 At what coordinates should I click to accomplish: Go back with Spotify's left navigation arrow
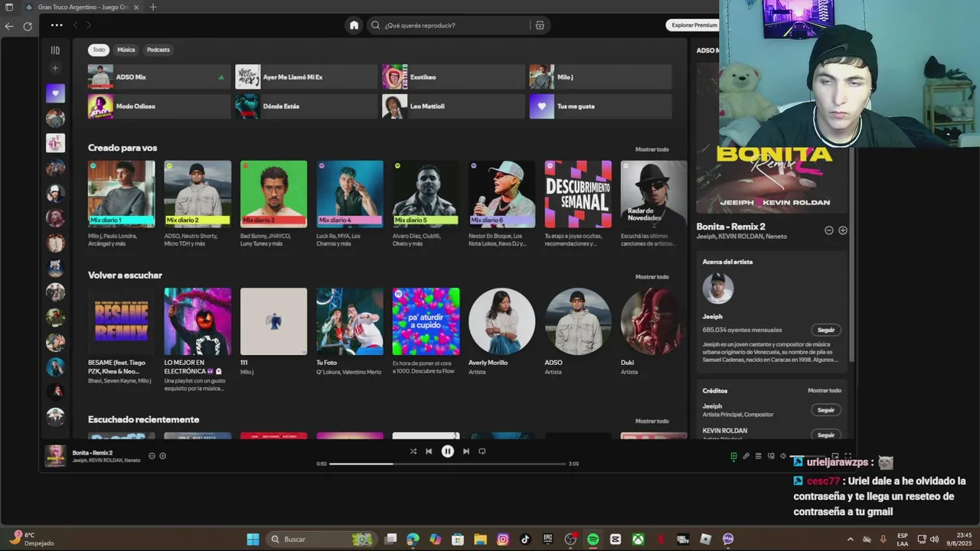pos(75,25)
